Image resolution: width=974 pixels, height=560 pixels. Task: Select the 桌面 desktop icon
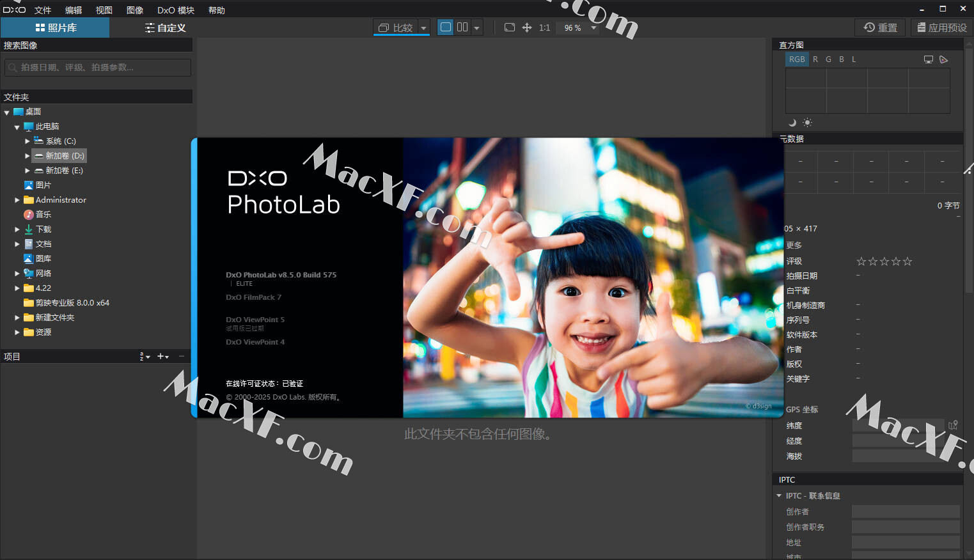(x=19, y=111)
